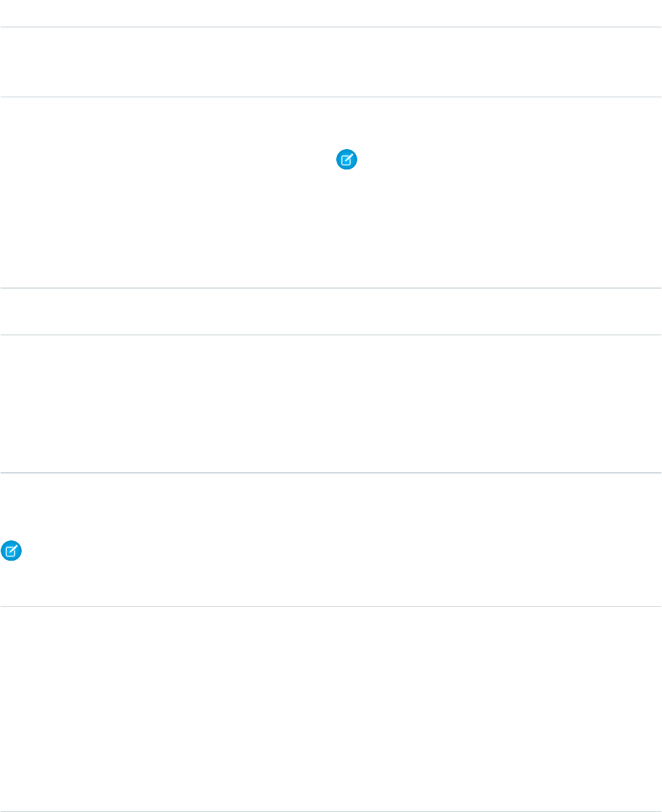Click the divider line directly below the left note icon row
The height and width of the screenshot is (812, 662).
click(x=331, y=606)
